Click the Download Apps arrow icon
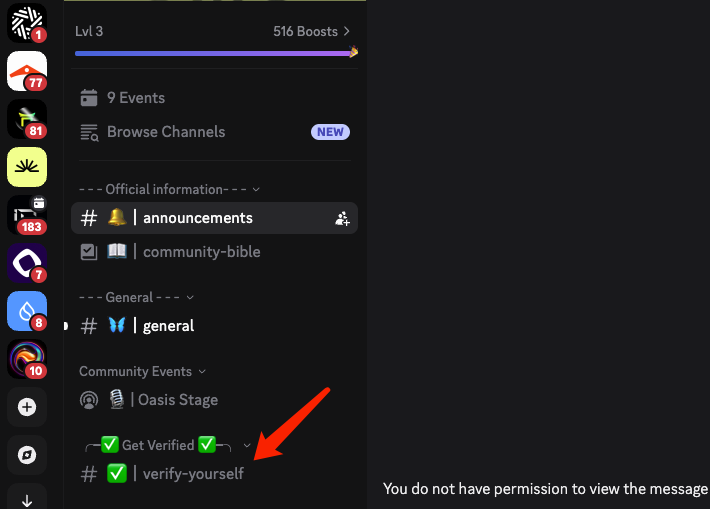 tap(27, 499)
